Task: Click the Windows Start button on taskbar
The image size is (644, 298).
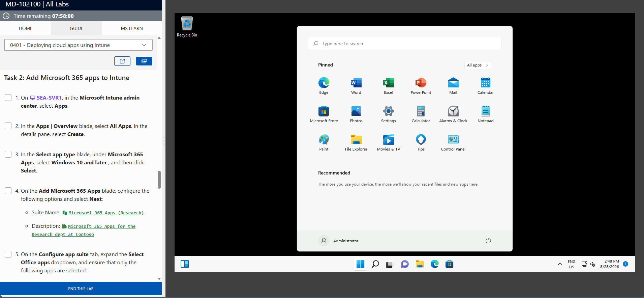Action: click(x=360, y=264)
